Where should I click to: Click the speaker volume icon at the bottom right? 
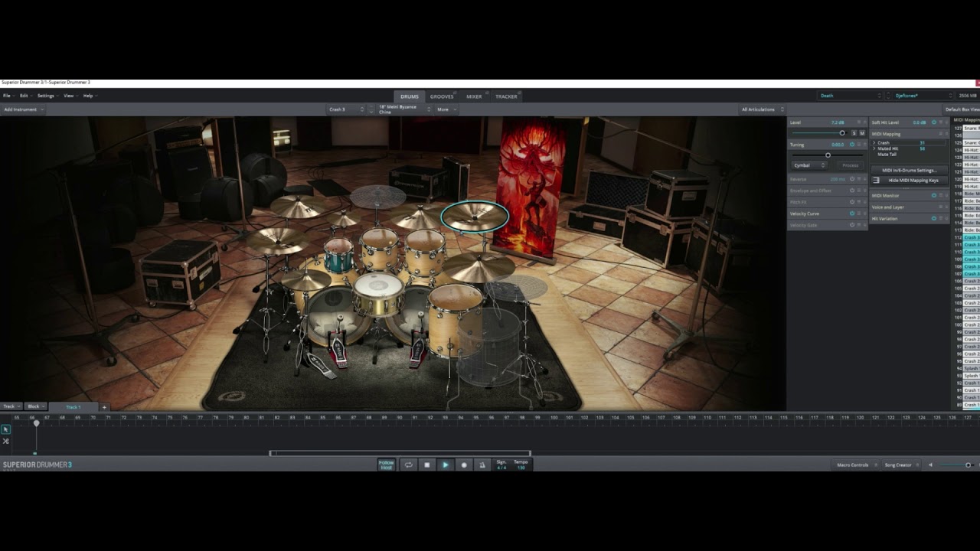pos(931,465)
